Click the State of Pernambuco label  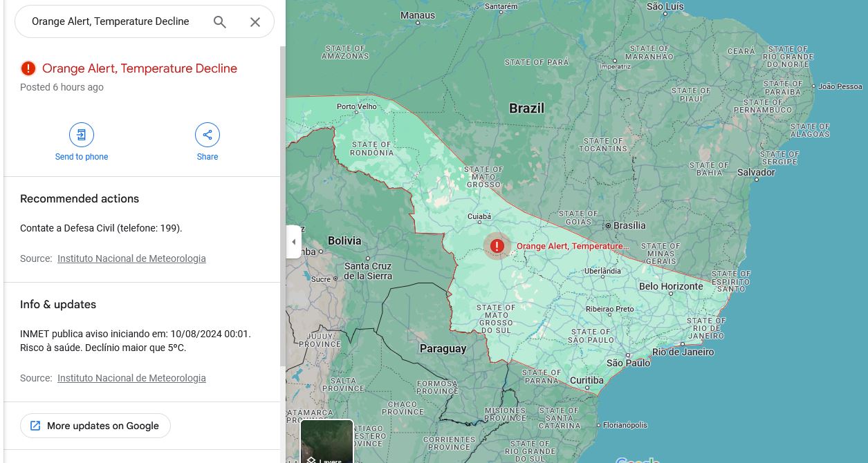[x=763, y=106]
